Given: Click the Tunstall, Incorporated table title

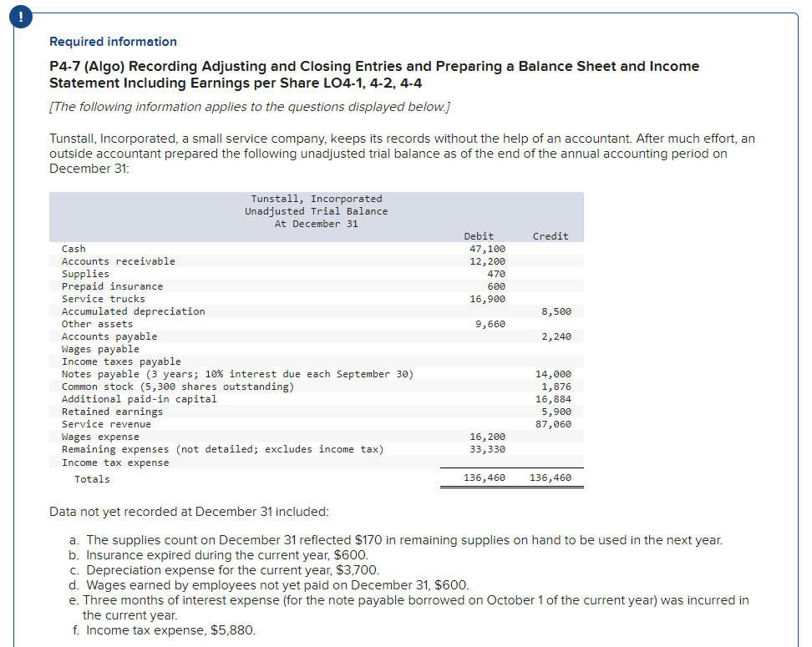Looking at the screenshot, I should pyautogui.click(x=317, y=198).
